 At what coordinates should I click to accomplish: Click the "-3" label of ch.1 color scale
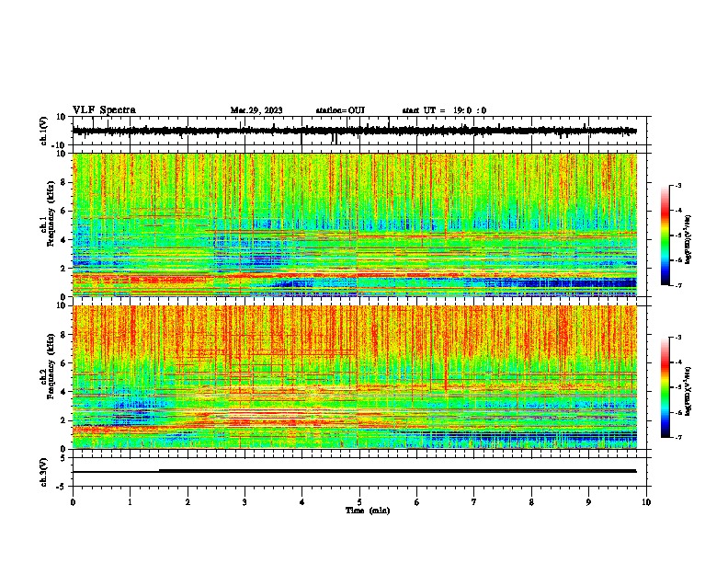[x=677, y=186]
